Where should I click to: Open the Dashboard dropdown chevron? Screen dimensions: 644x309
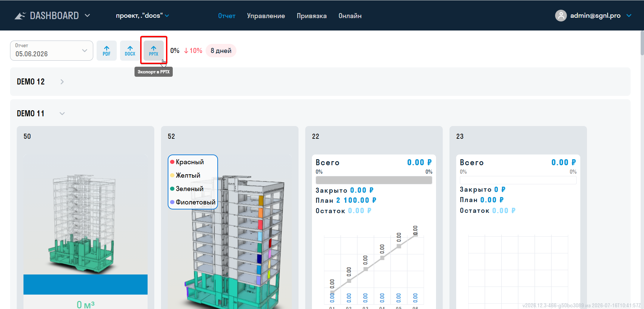88,15
